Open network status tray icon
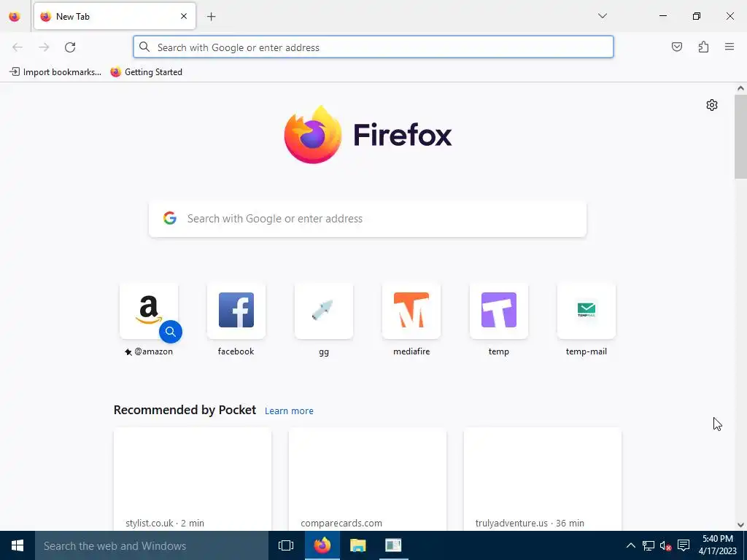747x560 pixels. [649, 545]
